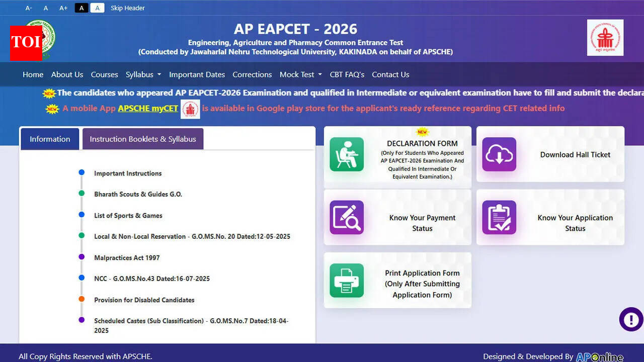Select the black background contrast swatch
This screenshot has height=362, width=644.
(81, 8)
